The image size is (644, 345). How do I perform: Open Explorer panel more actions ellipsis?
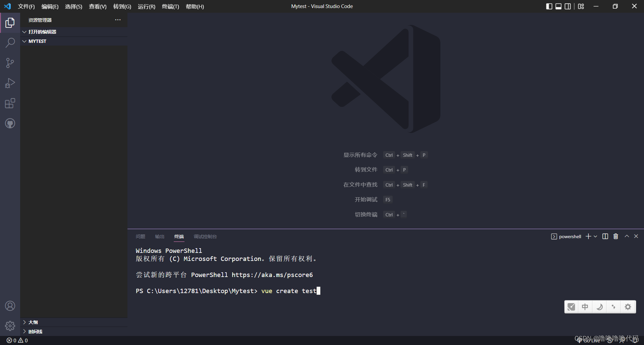[x=118, y=20]
